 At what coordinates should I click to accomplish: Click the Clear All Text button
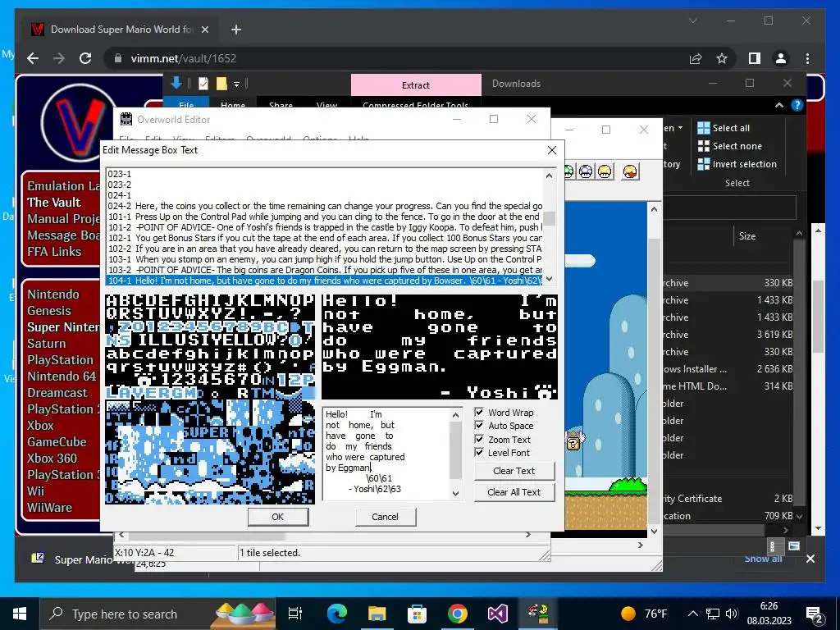coord(514,492)
